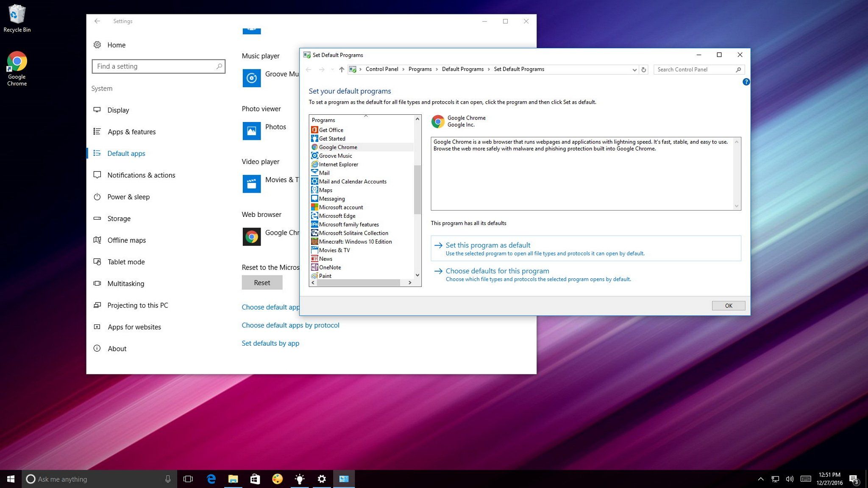The height and width of the screenshot is (488, 868).
Task: Click Choose default apps by protocol link
Action: [290, 325]
